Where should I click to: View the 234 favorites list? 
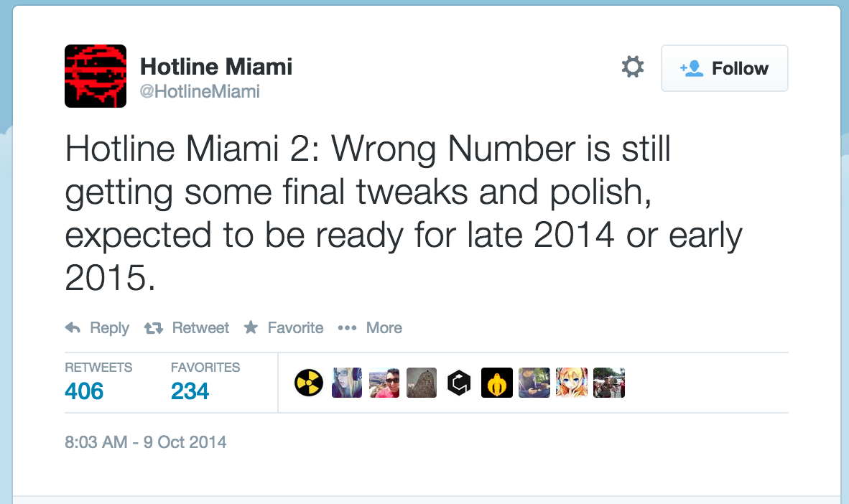click(190, 391)
